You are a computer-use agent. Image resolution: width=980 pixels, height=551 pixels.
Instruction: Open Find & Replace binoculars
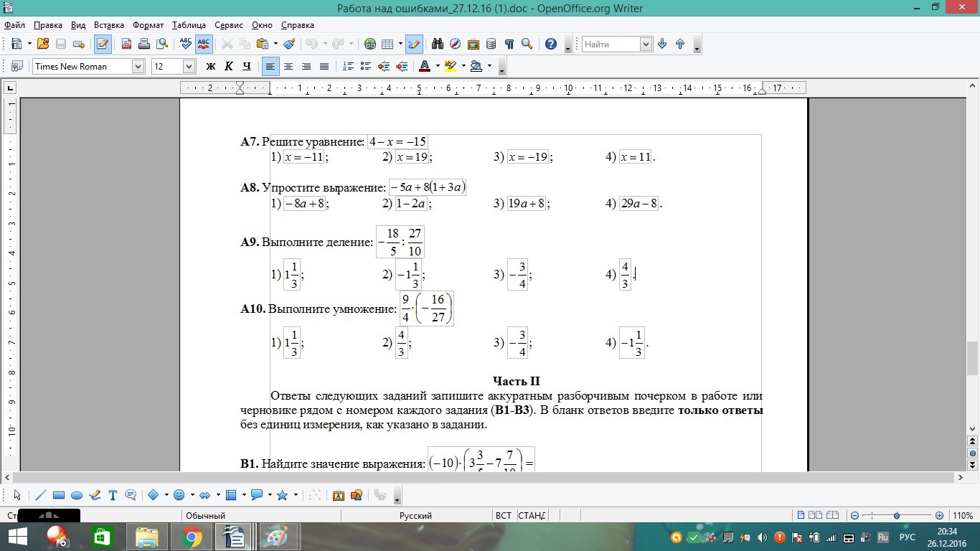click(x=438, y=44)
